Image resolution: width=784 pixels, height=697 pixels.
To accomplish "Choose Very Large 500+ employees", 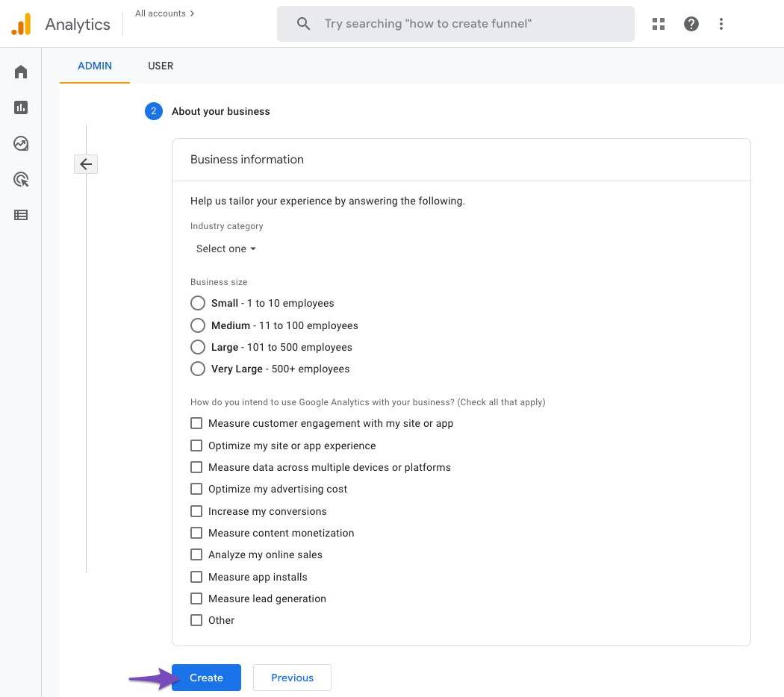I will click(198, 369).
